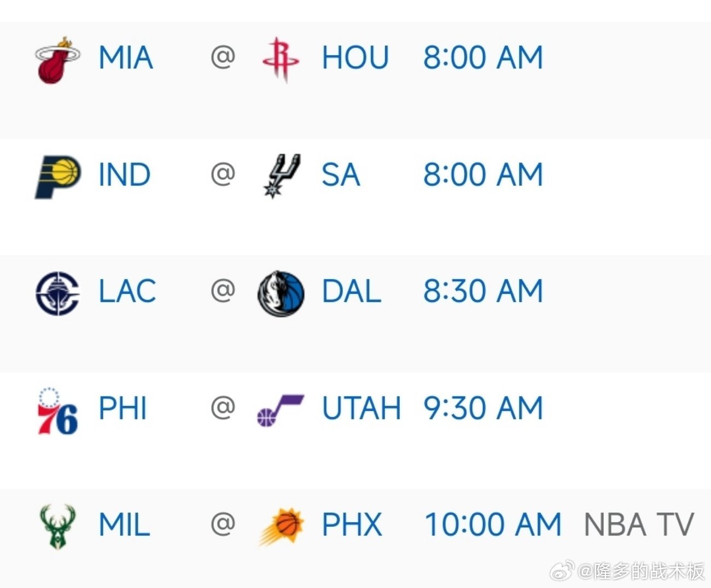Click the Utah Jazz logo

[280, 410]
